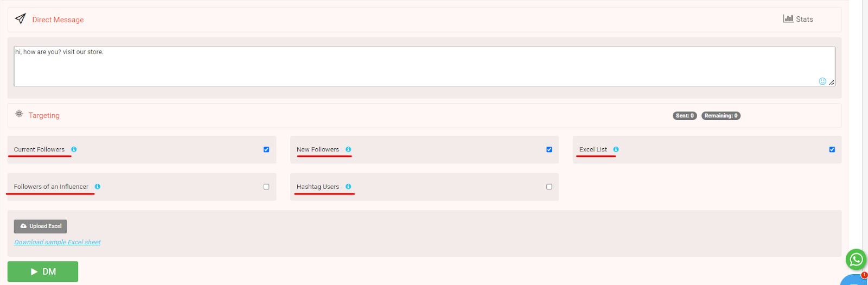This screenshot has height=285, width=868.
Task: Uncheck the Current Followers checkbox
Action: [266, 150]
